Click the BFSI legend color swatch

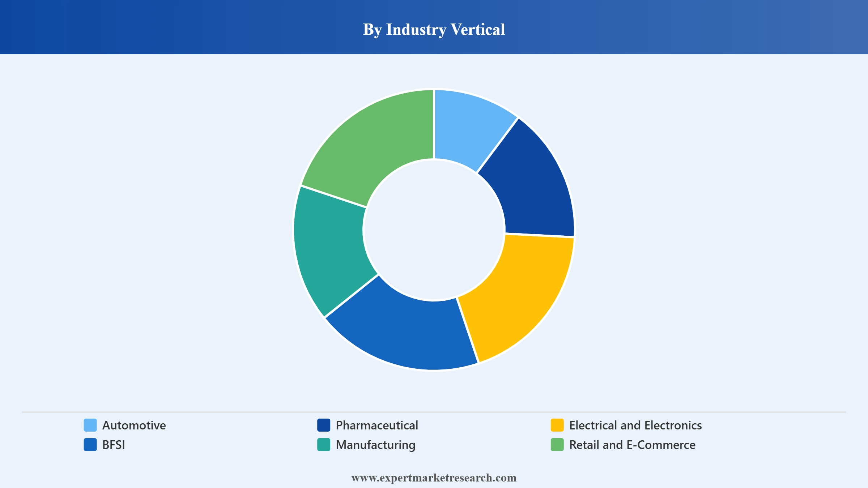[90, 445]
